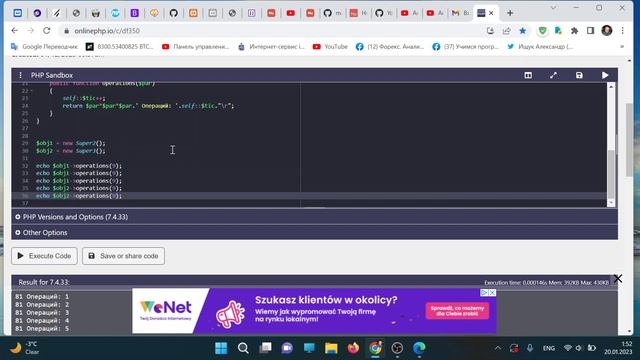Image resolution: width=640 pixels, height=360 pixels.
Task: Go back with browser back arrow
Action: [15, 31]
